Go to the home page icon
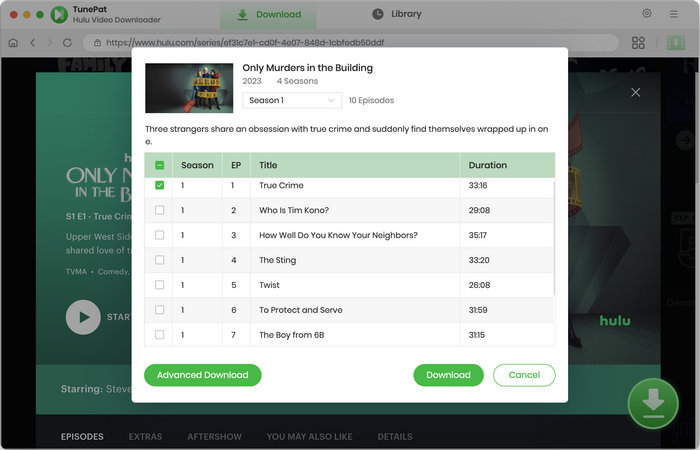 [x=13, y=42]
